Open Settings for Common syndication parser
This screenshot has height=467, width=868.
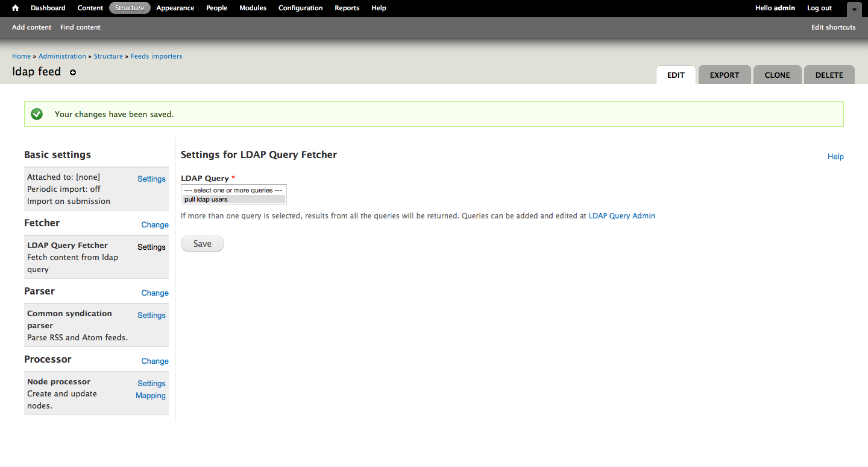pos(151,315)
